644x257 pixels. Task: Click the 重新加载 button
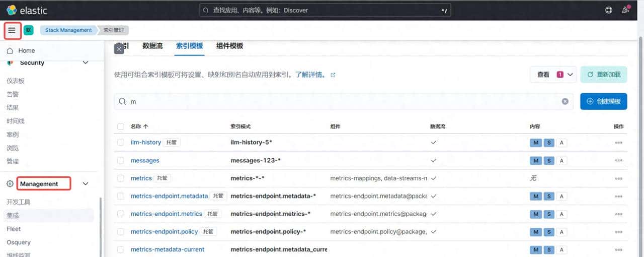pyautogui.click(x=604, y=75)
